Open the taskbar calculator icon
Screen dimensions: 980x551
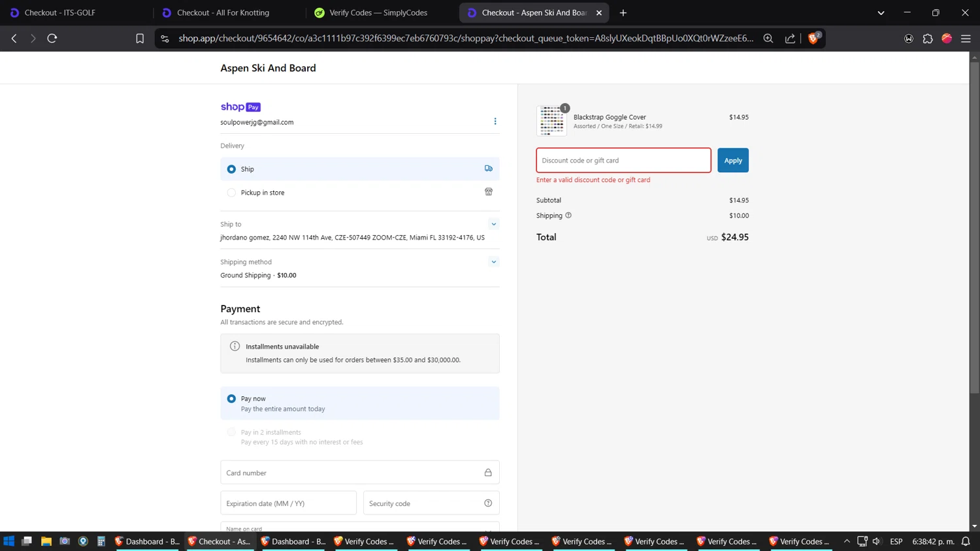101,541
